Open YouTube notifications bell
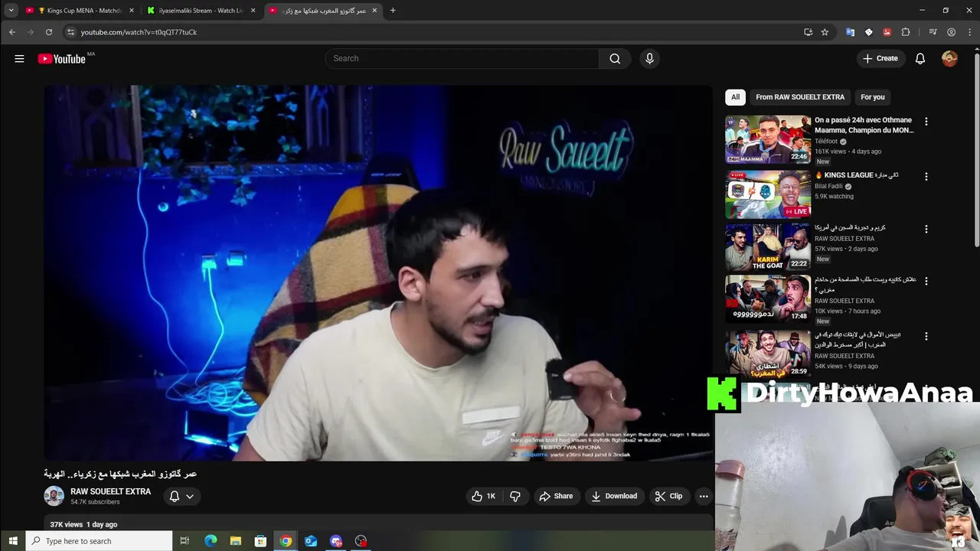980x551 pixels. tap(920, 58)
